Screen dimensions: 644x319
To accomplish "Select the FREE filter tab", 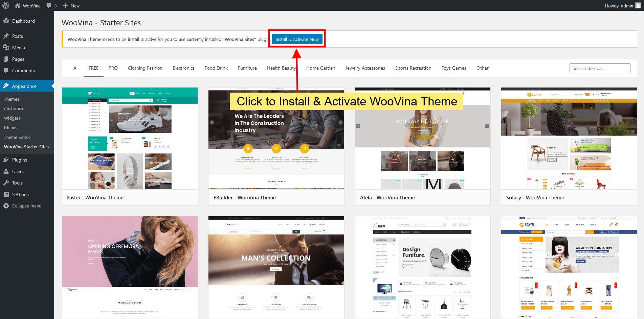I will click(93, 68).
